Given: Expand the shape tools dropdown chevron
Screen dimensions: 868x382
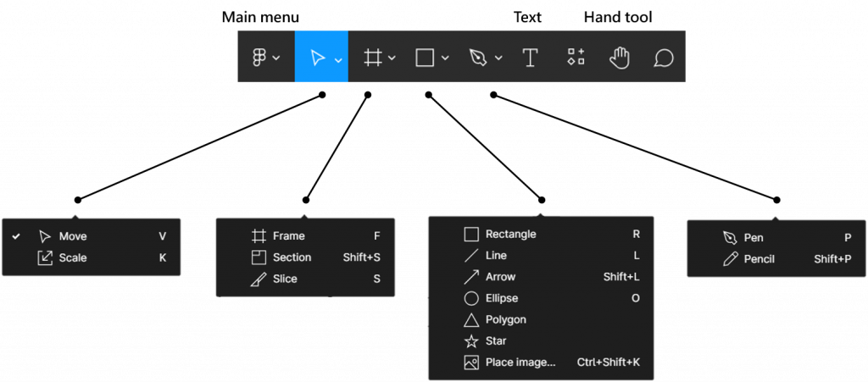Looking at the screenshot, I should pyautogui.click(x=445, y=58).
